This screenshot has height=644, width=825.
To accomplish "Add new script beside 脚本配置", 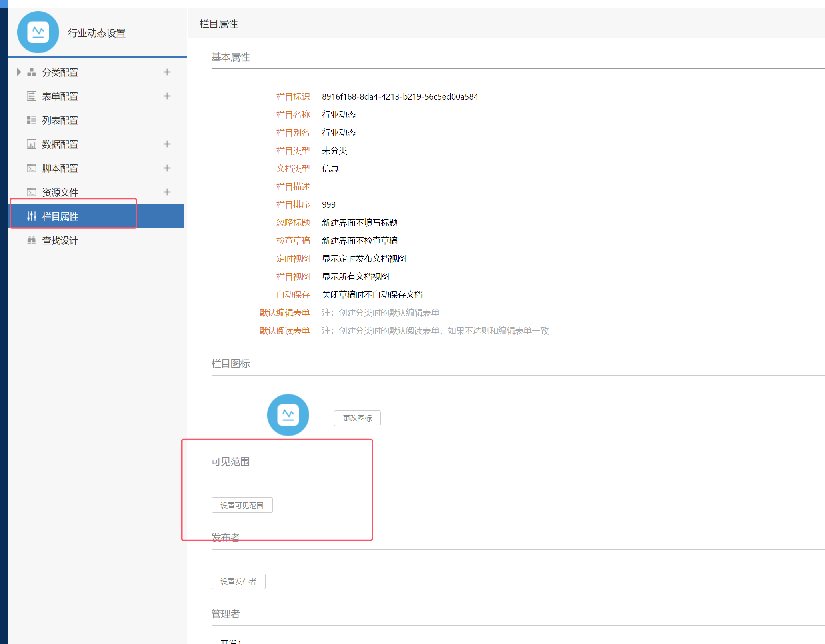I will tap(167, 168).
